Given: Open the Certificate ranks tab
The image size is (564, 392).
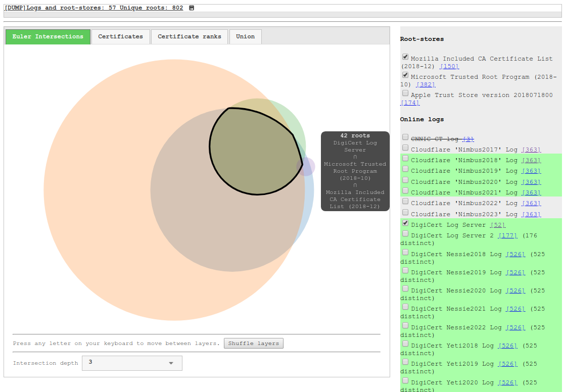Looking at the screenshot, I should click(190, 37).
